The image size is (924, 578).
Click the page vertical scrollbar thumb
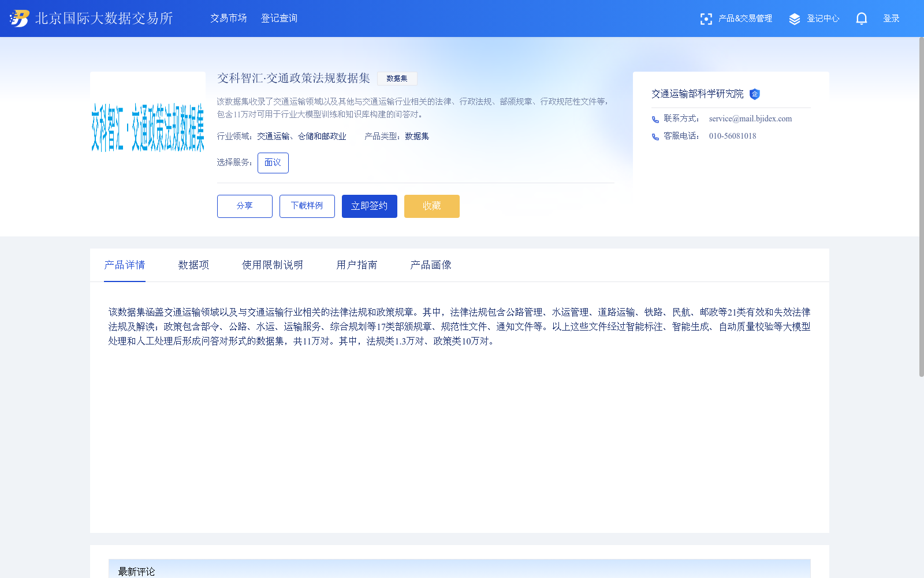click(x=922, y=207)
